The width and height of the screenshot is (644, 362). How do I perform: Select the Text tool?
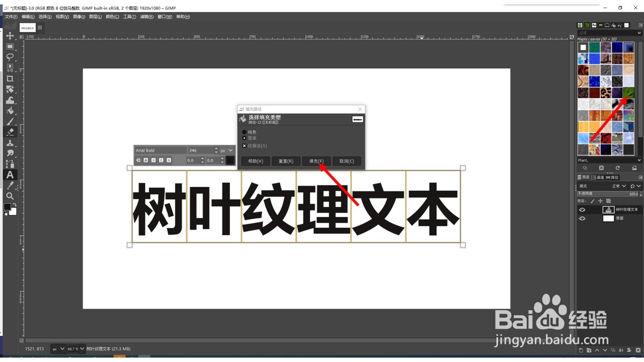pos(10,175)
